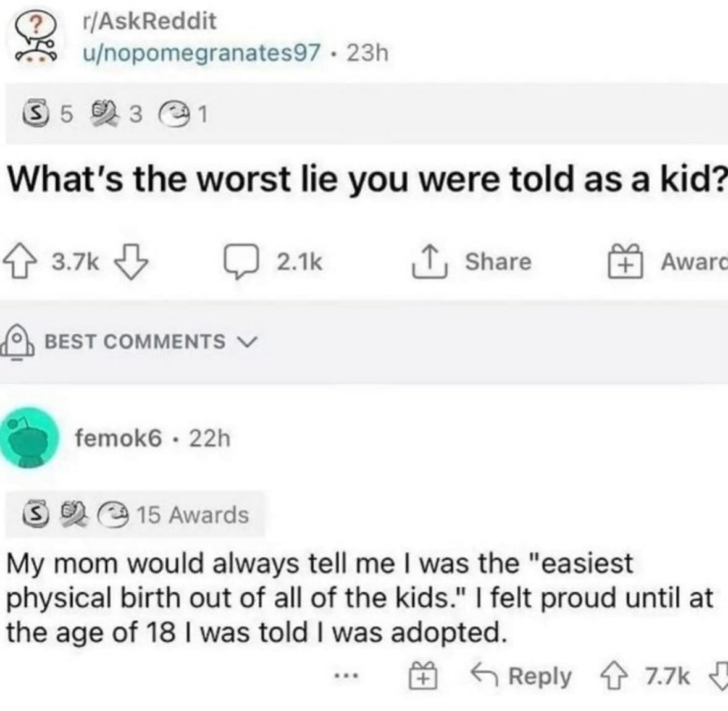Upvote the AskReddit post

[26, 262]
